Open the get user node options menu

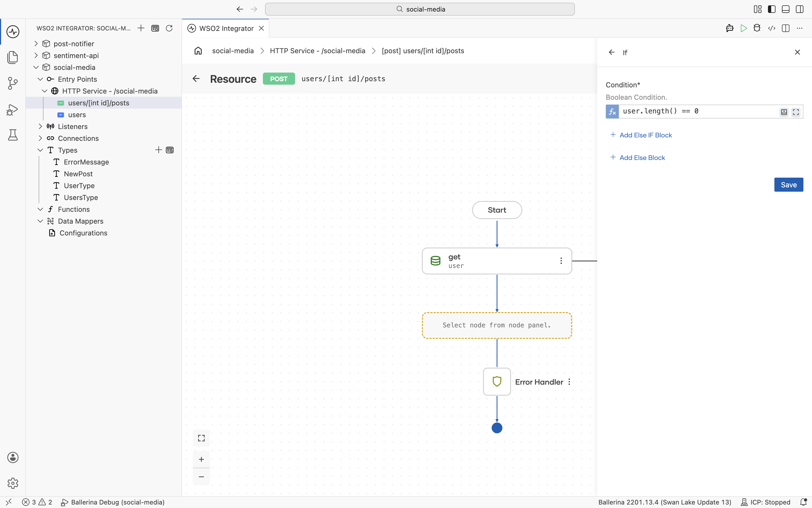(x=561, y=261)
